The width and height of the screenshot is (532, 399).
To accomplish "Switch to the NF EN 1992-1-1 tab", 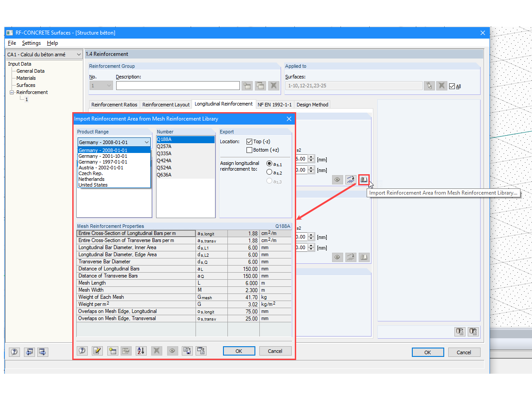I will (274, 105).
